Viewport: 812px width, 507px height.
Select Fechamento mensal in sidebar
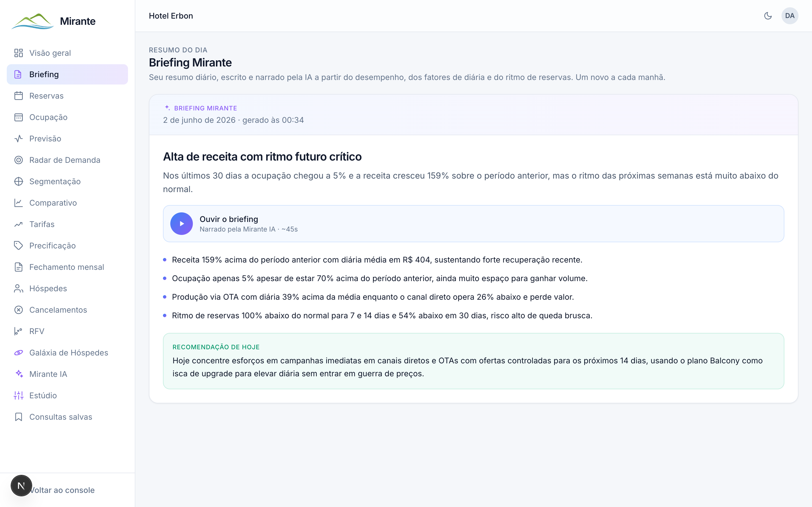[x=67, y=267]
